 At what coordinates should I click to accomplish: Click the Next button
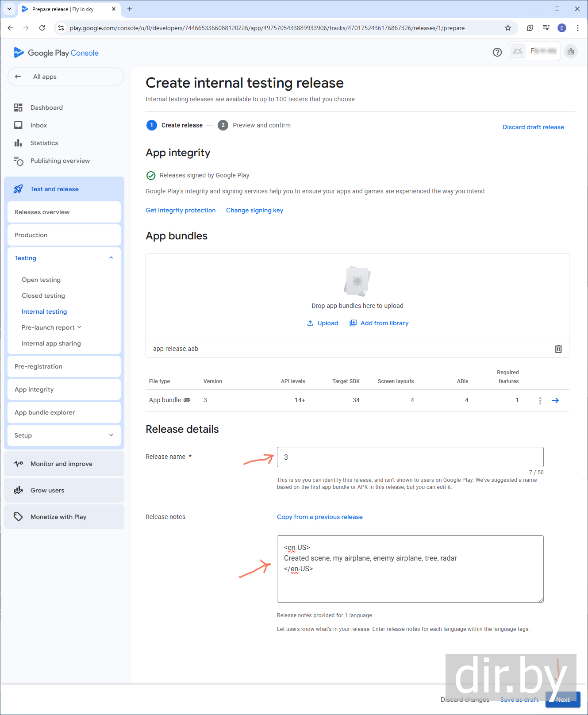coord(562,700)
